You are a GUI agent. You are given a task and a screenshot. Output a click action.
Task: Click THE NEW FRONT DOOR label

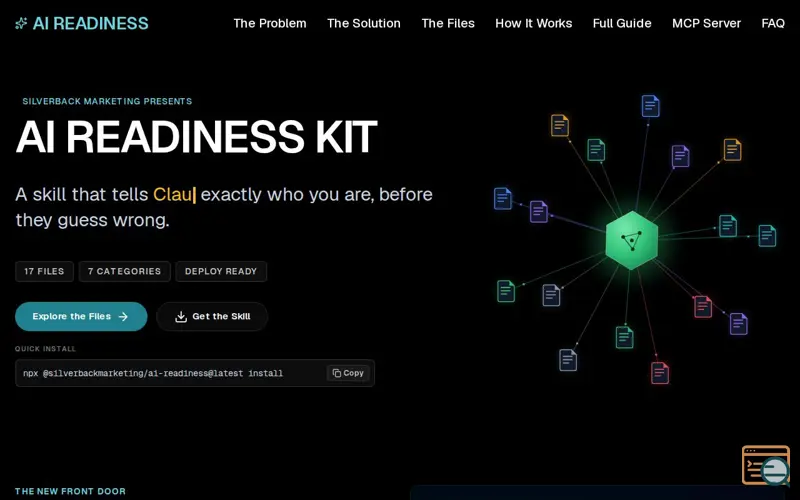pos(70,491)
